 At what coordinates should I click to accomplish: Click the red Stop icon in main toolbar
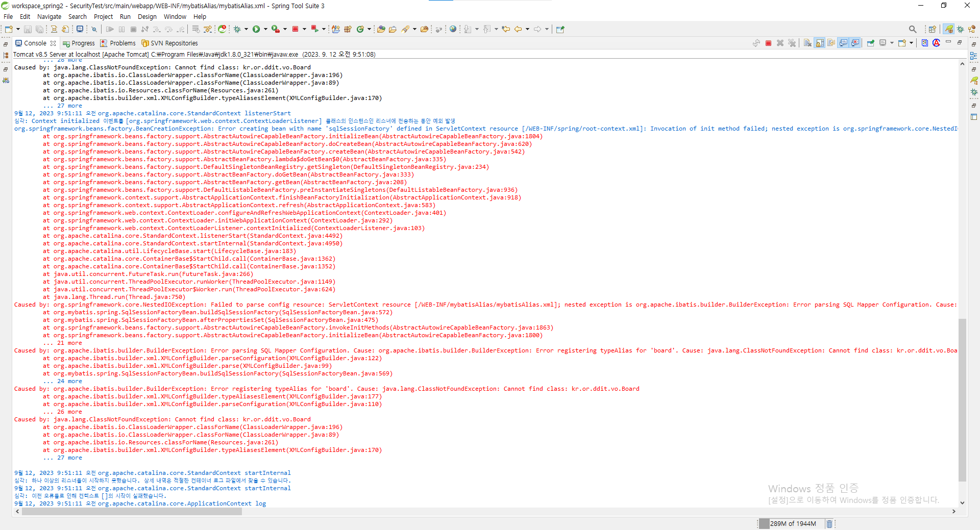(x=295, y=29)
